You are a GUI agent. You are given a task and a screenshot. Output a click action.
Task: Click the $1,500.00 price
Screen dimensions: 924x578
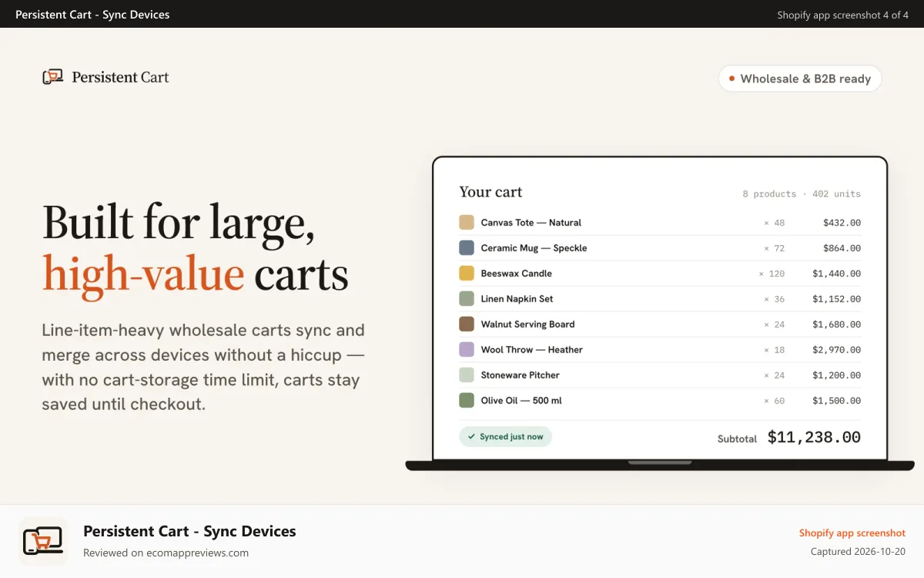(837, 401)
